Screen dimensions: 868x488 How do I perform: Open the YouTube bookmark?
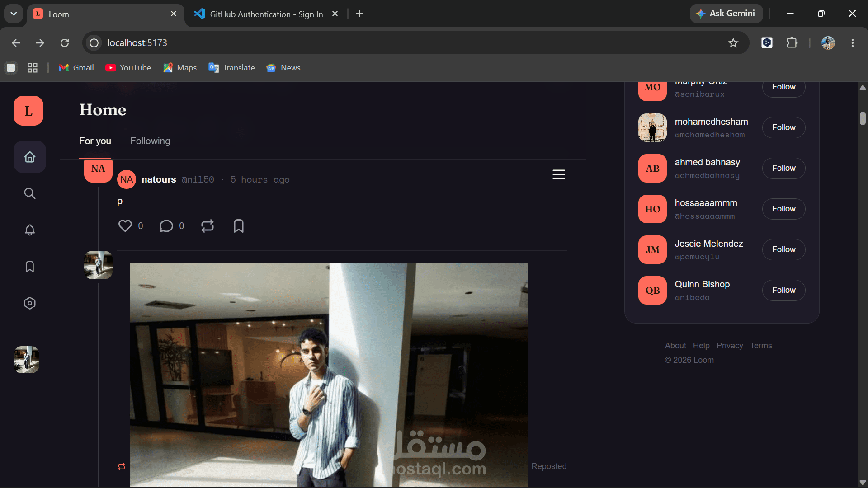[128, 68]
